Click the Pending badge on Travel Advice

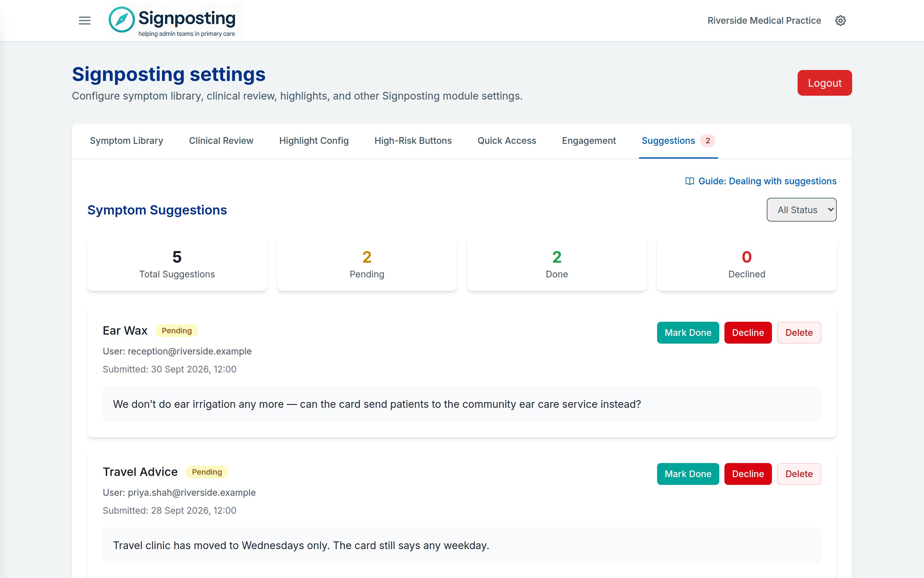click(207, 472)
